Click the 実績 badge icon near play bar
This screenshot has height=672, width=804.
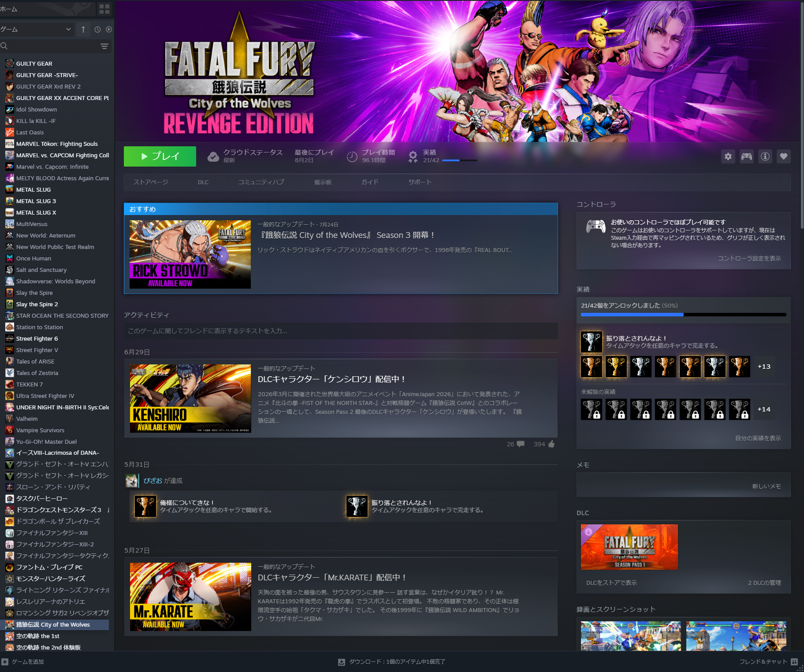pos(413,156)
